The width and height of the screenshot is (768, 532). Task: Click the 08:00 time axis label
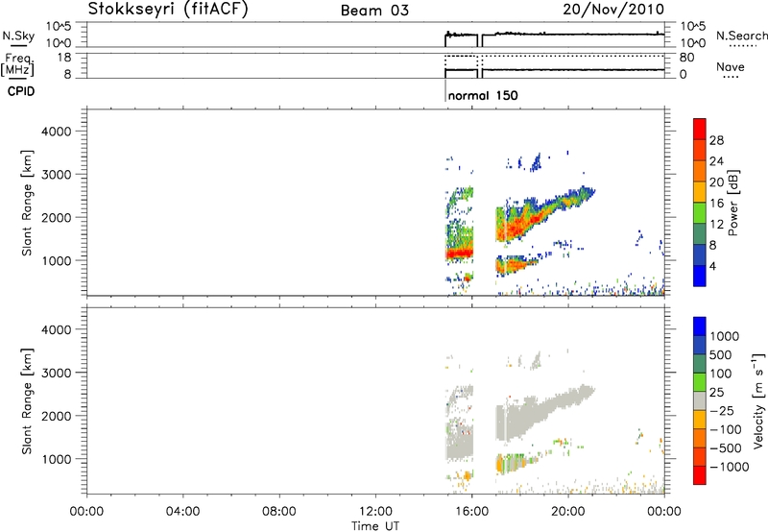coord(279,512)
